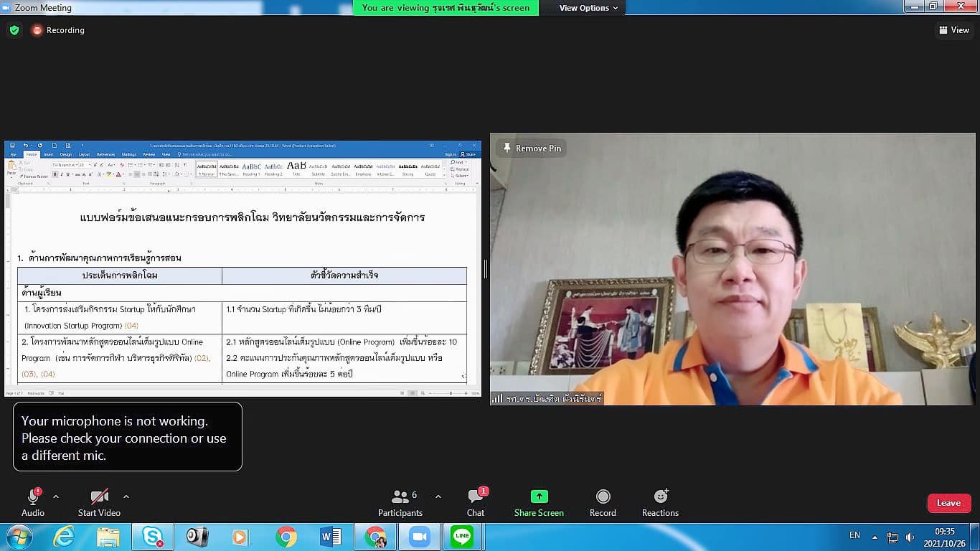Click the volume speaker in system tray
The image size is (980, 551).
click(910, 537)
